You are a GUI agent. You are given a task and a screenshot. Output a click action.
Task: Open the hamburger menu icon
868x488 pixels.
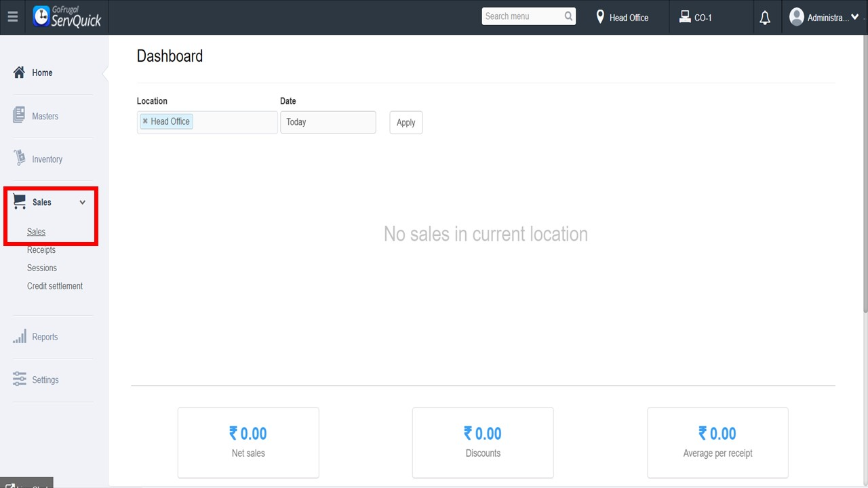13,18
